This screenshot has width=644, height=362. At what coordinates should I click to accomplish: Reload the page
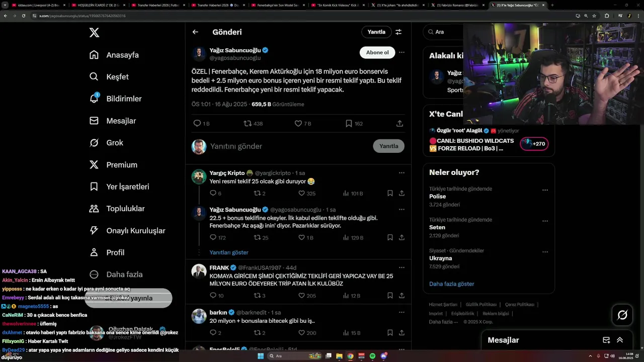point(23,16)
